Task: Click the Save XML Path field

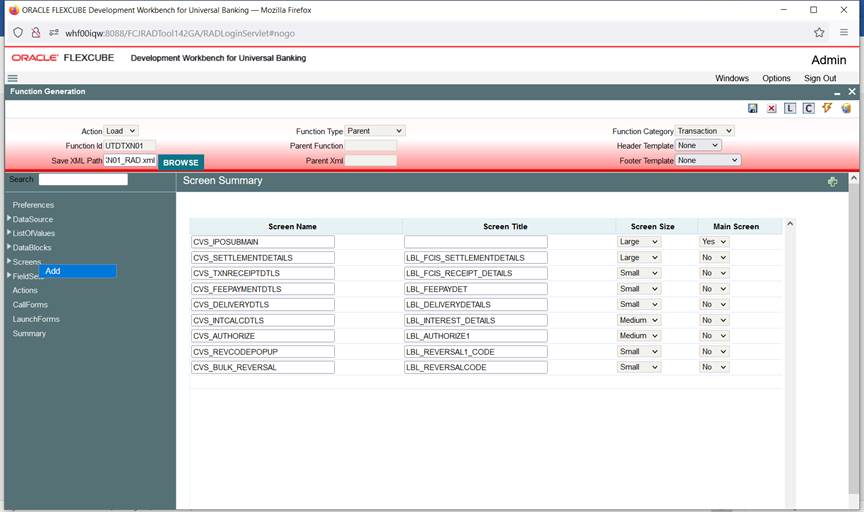Action: 129,160
